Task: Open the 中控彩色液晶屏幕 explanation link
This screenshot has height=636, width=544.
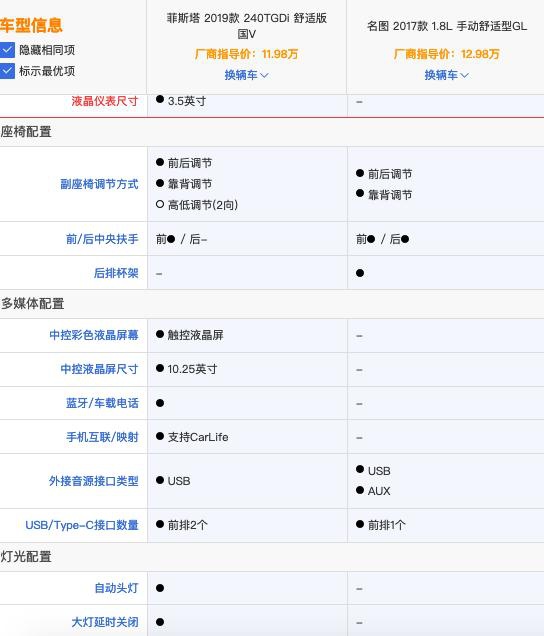Action: (94, 335)
